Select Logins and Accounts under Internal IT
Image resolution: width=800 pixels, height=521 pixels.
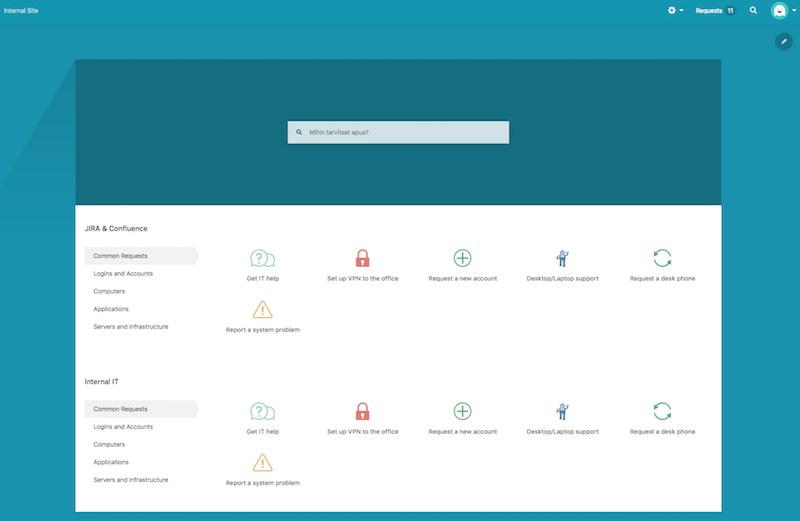coord(123,427)
